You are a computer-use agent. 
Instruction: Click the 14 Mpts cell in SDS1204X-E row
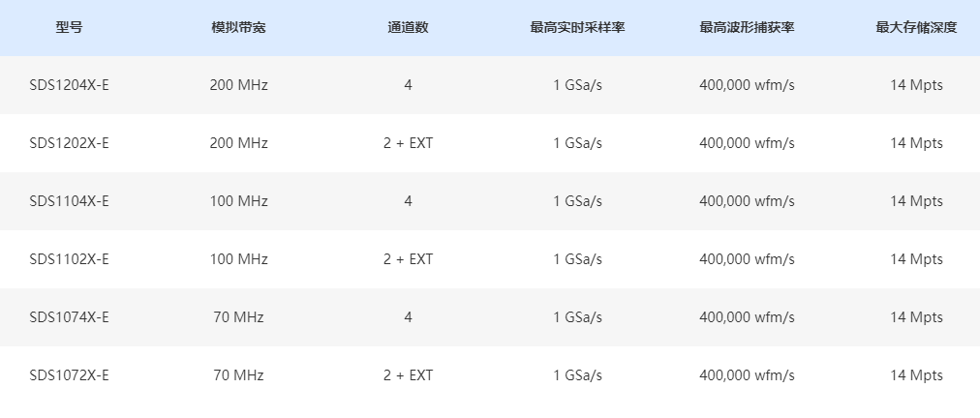(x=916, y=85)
